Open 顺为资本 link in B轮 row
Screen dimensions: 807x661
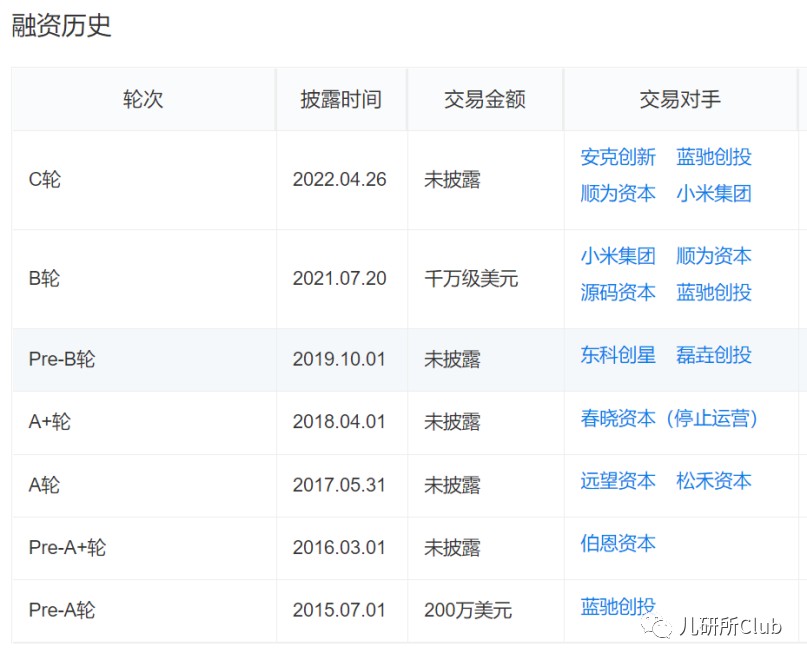tap(714, 256)
